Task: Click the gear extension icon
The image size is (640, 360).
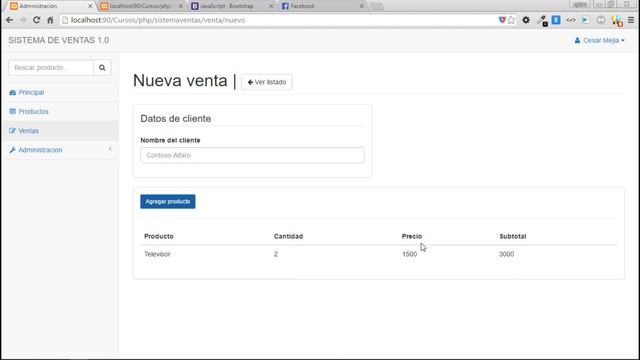Action: [526, 20]
